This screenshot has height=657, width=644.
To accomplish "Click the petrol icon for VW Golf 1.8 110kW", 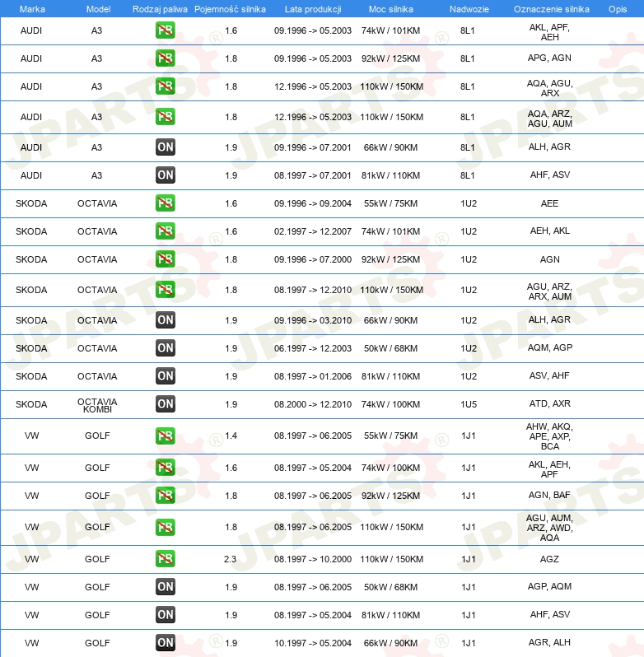I will click(165, 527).
